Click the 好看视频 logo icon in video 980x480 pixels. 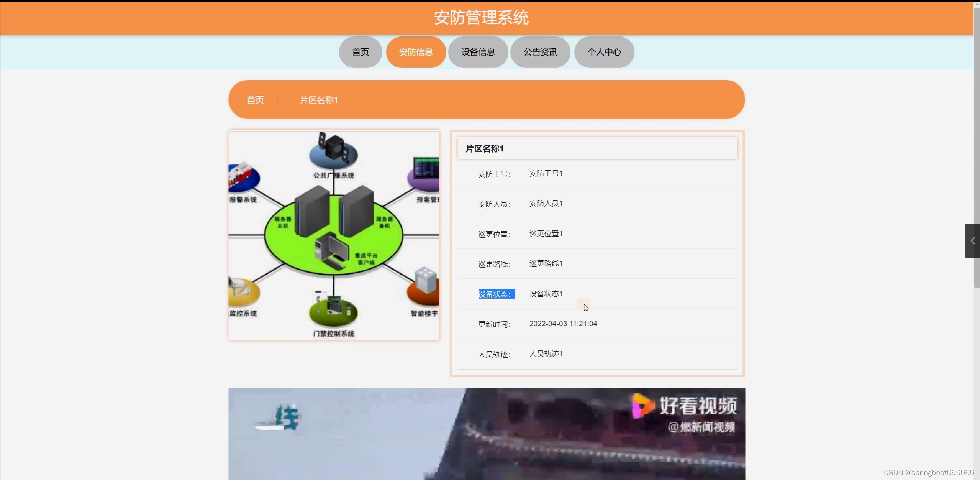click(642, 406)
